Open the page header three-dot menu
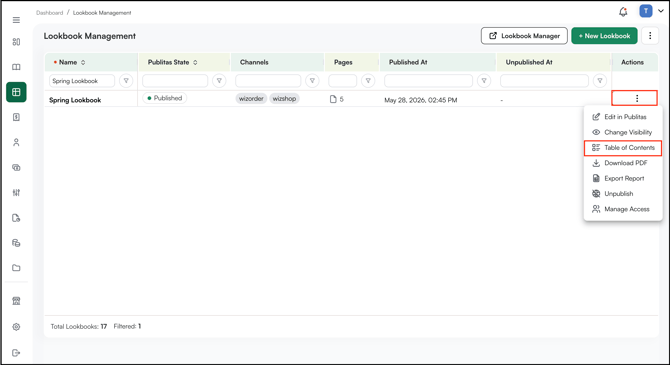Image resolution: width=670 pixels, height=365 pixels. click(x=650, y=36)
